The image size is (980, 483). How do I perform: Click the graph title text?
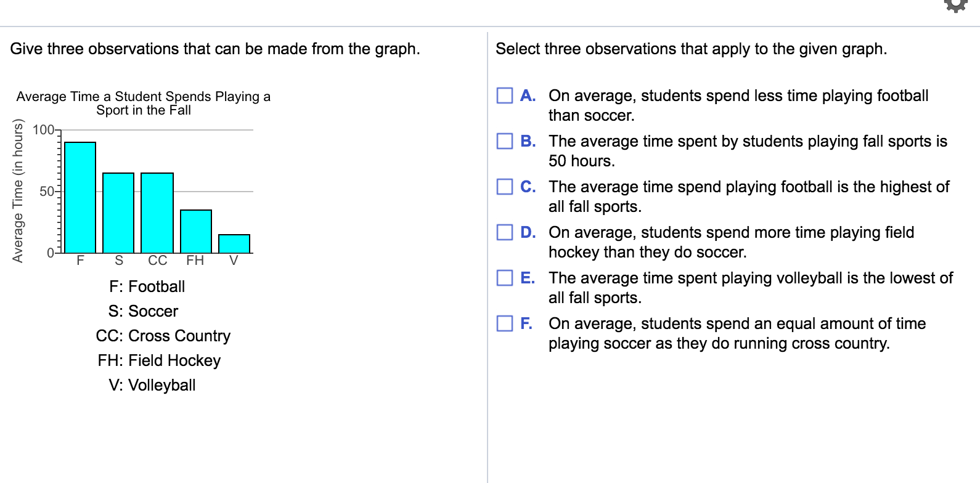144,103
